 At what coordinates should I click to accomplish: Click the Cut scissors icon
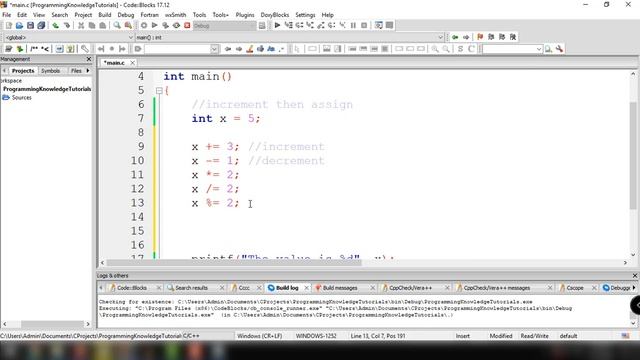(x=81, y=25)
